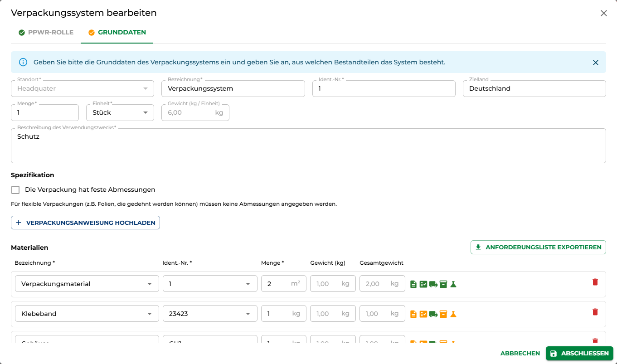Click Gewicht field in Klebeband row
617x364 pixels.
(x=333, y=314)
